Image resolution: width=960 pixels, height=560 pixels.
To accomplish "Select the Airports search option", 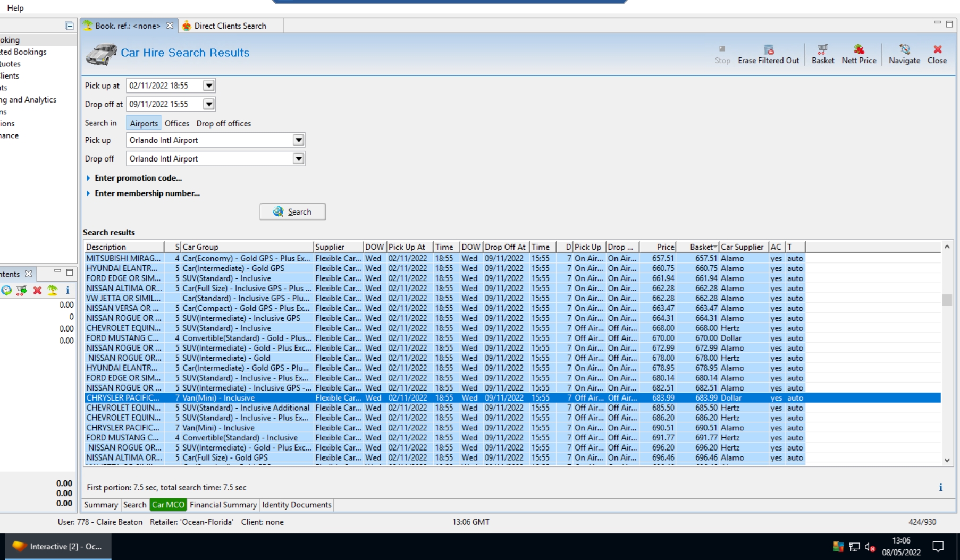I will pos(144,123).
